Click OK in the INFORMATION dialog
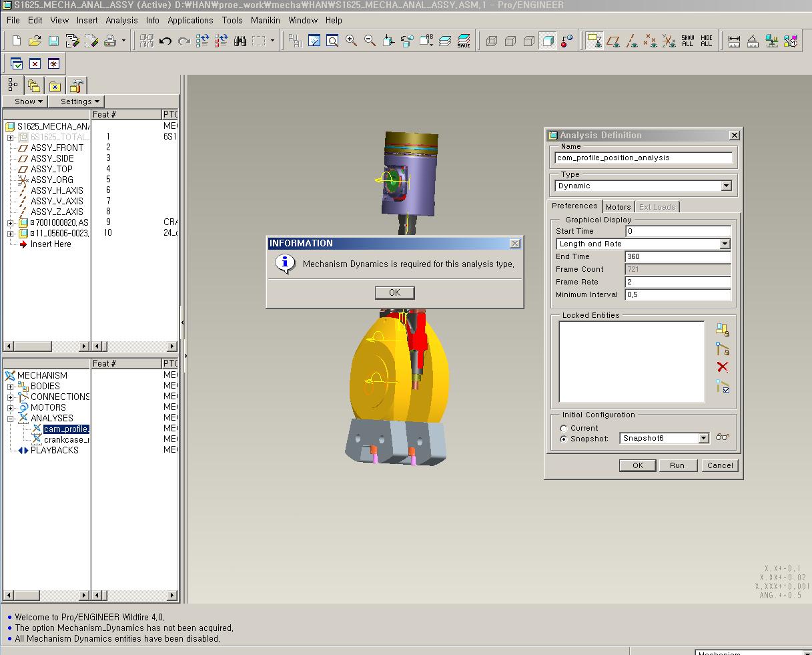 click(394, 292)
